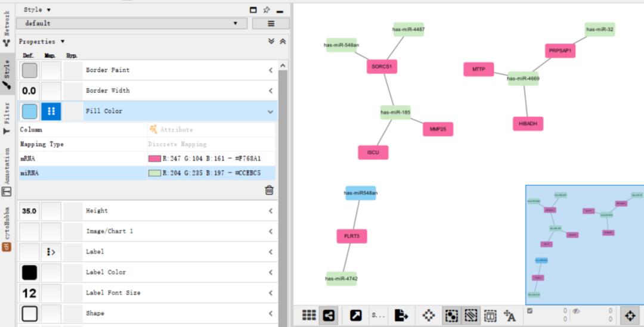Select the Discrete Mapping type field
644x327 pixels.
(x=212, y=144)
